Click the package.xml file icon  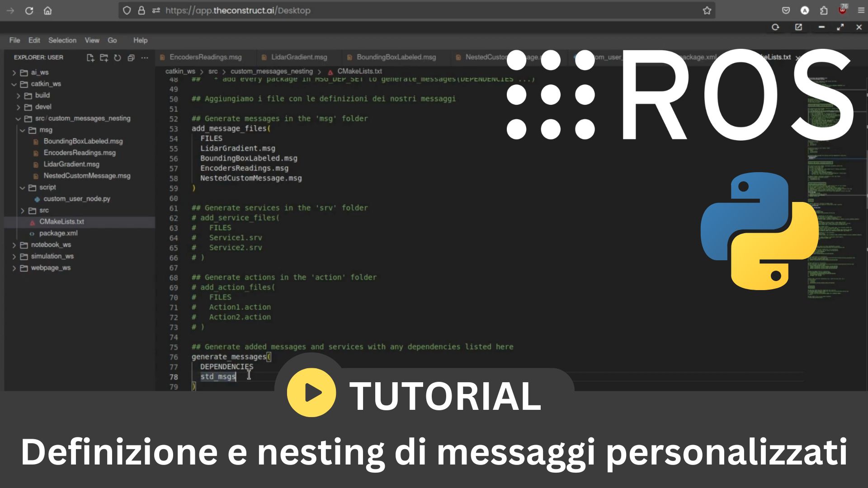pyautogui.click(x=32, y=233)
